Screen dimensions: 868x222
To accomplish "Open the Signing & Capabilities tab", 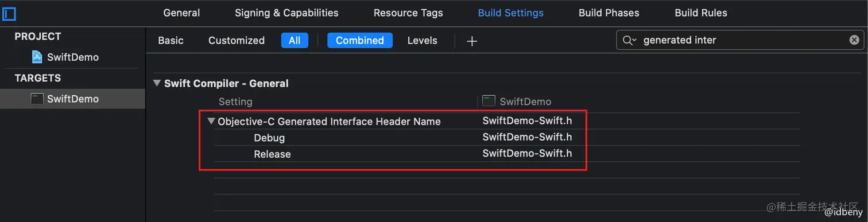I will [x=286, y=13].
